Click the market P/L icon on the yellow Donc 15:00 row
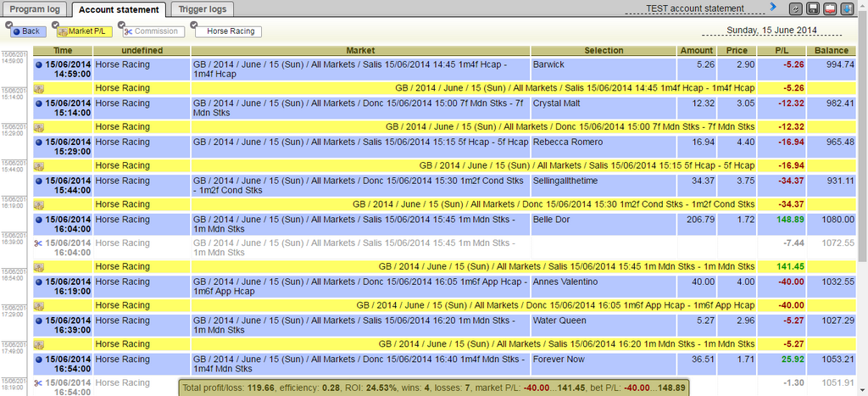Viewport: 868px width, 396px height. click(x=39, y=127)
